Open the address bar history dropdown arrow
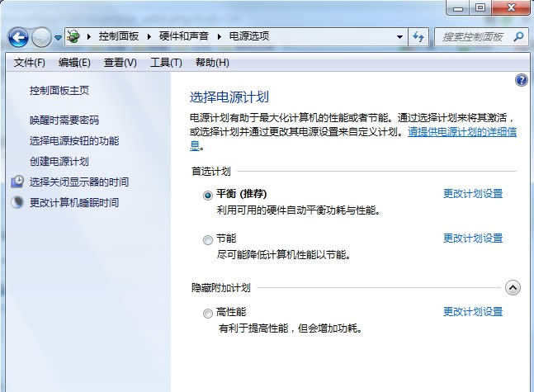 [399, 37]
